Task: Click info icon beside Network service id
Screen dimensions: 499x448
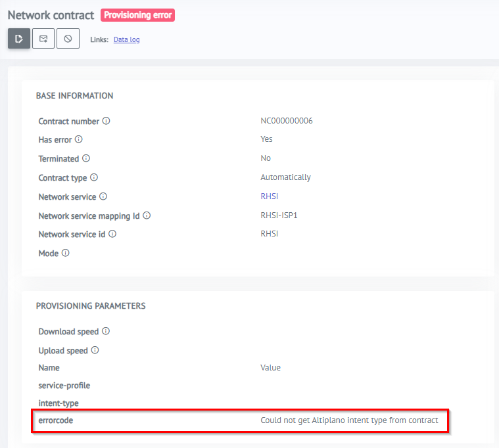Action: pyautogui.click(x=112, y=235)
